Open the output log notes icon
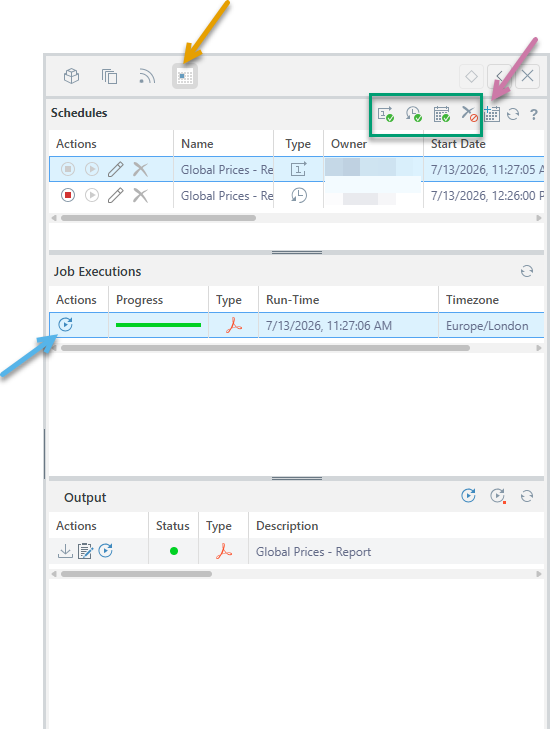 click(x=85, y=551)
